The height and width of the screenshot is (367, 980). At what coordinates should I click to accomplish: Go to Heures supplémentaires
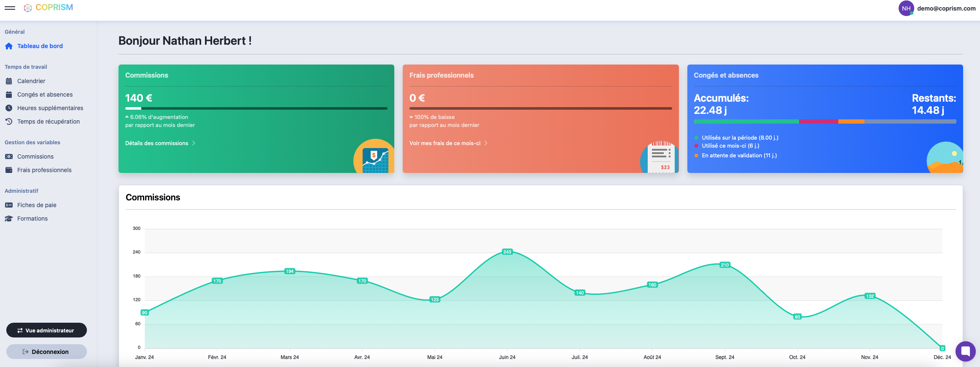(50, 108)
